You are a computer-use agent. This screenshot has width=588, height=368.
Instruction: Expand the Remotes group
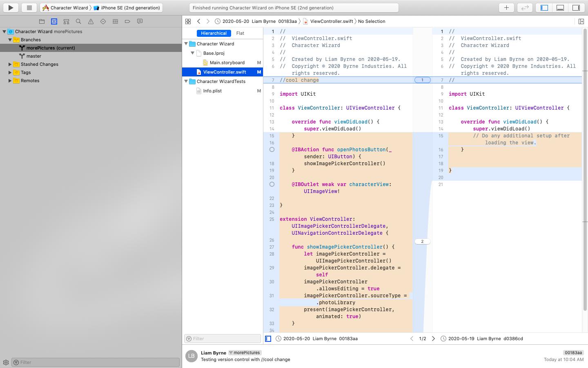[x=10, y=81]
